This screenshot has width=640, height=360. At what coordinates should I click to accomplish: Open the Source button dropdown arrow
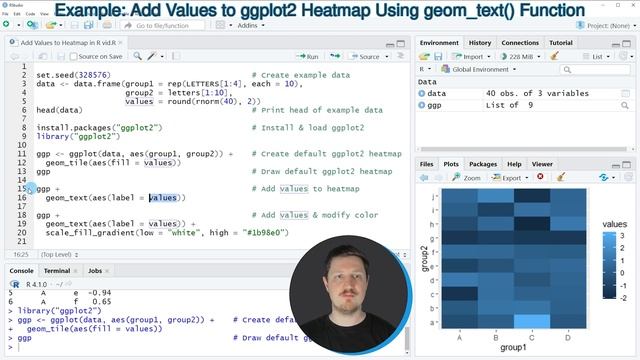click(387, 56)
